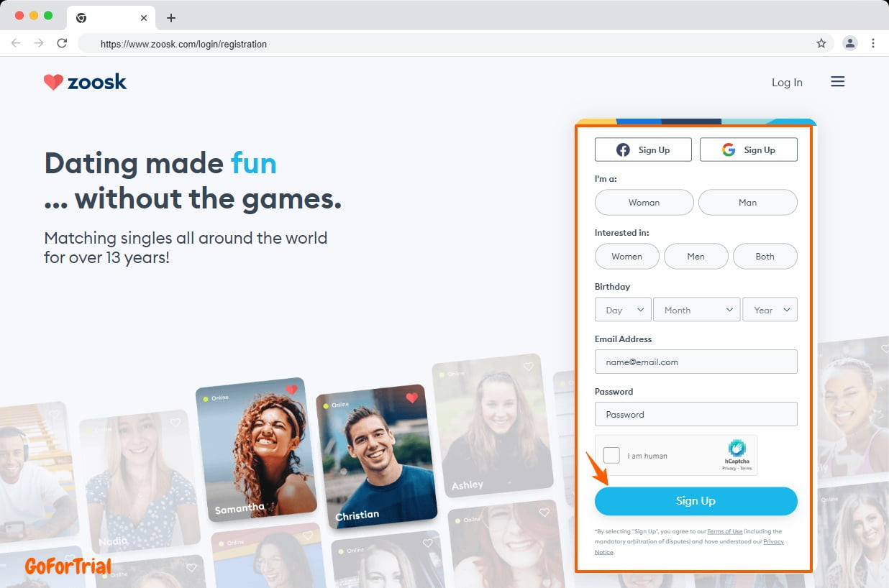Viewport: 889px width, 588px height.
Task: Sign up with Google button
Action: click(x=748, y=150)
